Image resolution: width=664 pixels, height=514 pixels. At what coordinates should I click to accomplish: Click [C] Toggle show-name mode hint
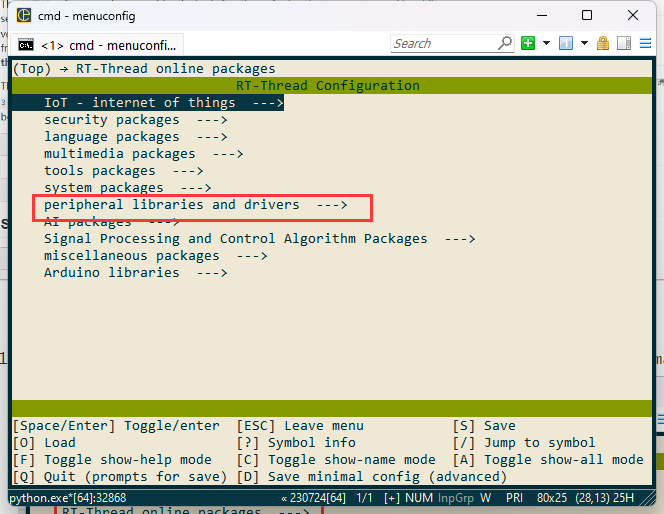[x=336, y=460]
